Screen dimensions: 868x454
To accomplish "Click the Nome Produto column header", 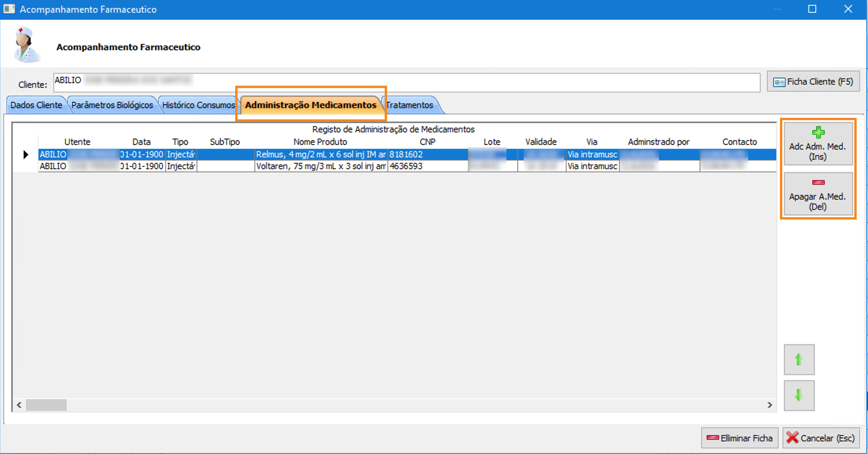I will click(x=320, y=142).
